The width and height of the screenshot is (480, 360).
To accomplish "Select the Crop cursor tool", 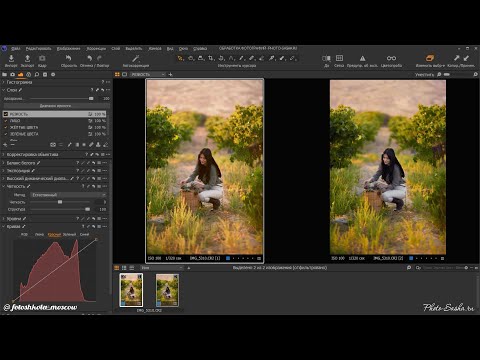I will pyautogui.click(x=211, y=58).
